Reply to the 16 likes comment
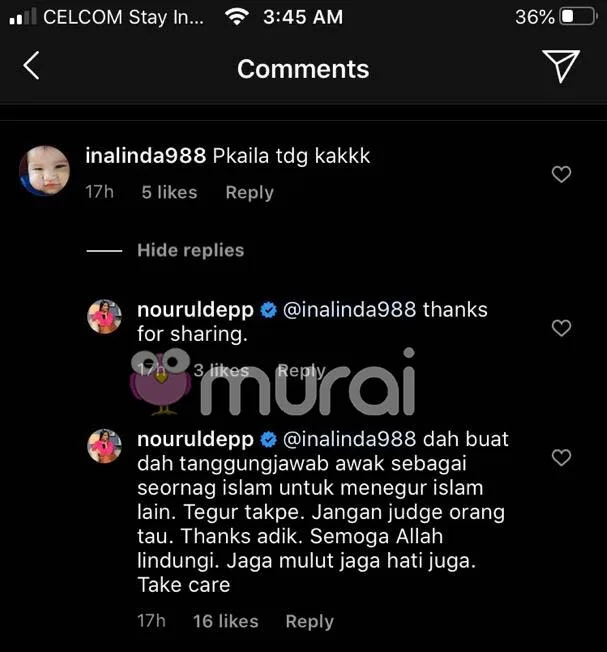This screenshot has height=652, width=607. [310, 621]
